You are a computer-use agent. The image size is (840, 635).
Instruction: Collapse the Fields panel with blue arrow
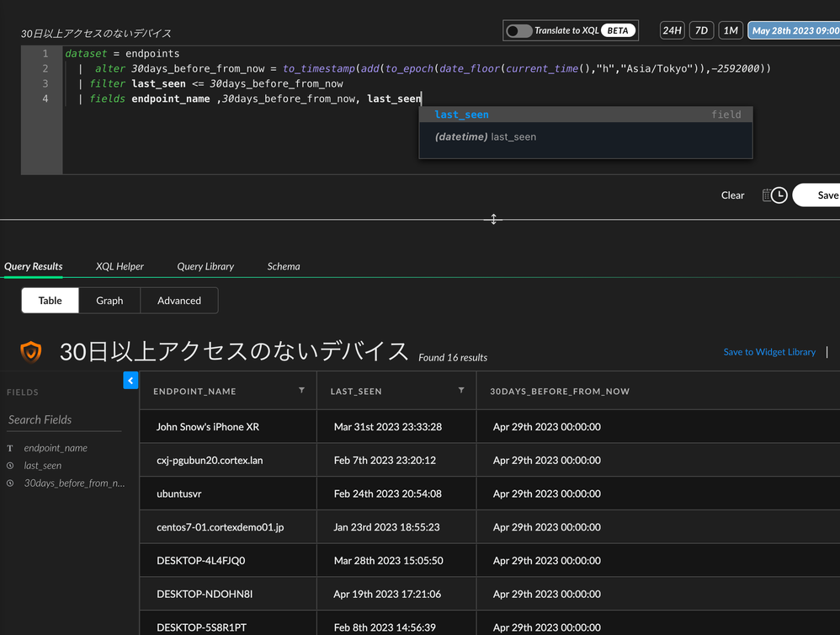130,381
